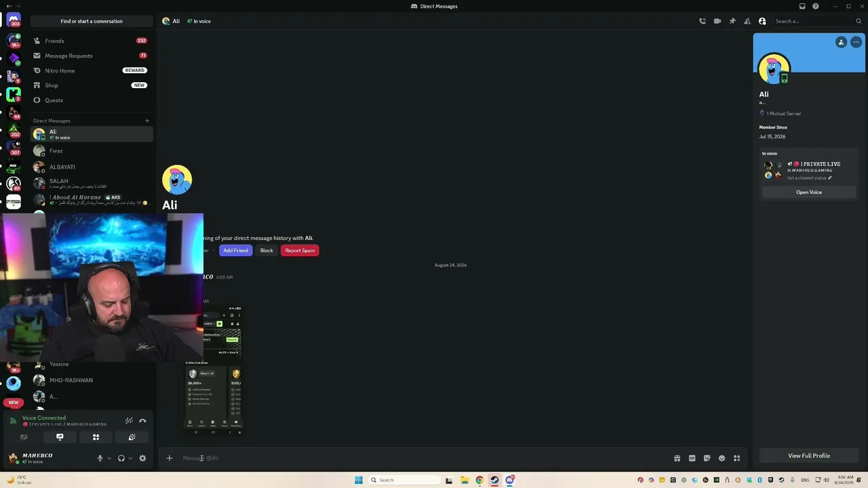Share your screen in voice

tap(60, 437)
